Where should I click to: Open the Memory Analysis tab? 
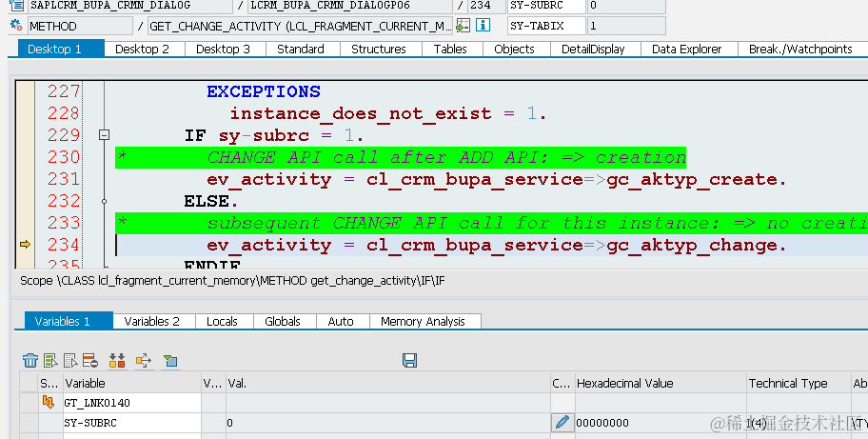pyautogui.click(x=423, y=321)
